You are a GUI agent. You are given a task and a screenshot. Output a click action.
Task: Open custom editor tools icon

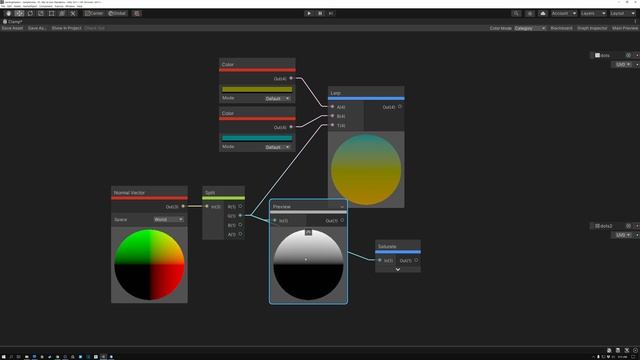(x=73, y=13)
